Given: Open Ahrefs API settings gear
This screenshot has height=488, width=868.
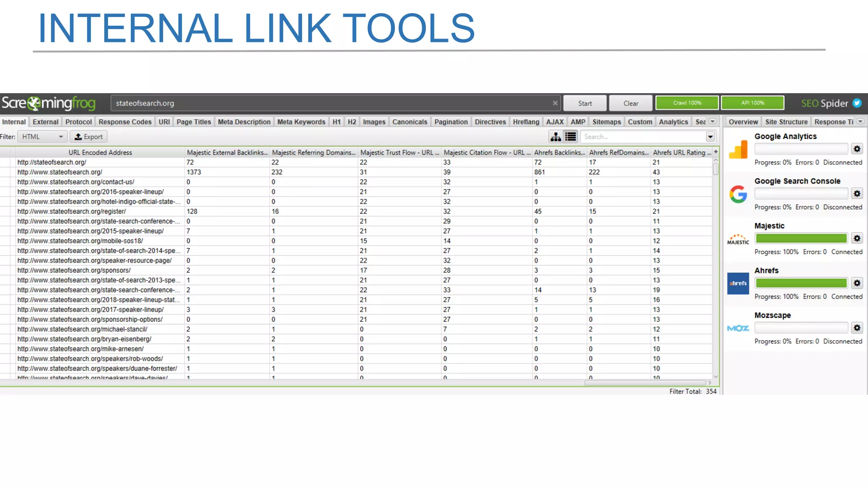Looking at the screenshot, I should tap(857, 283).
